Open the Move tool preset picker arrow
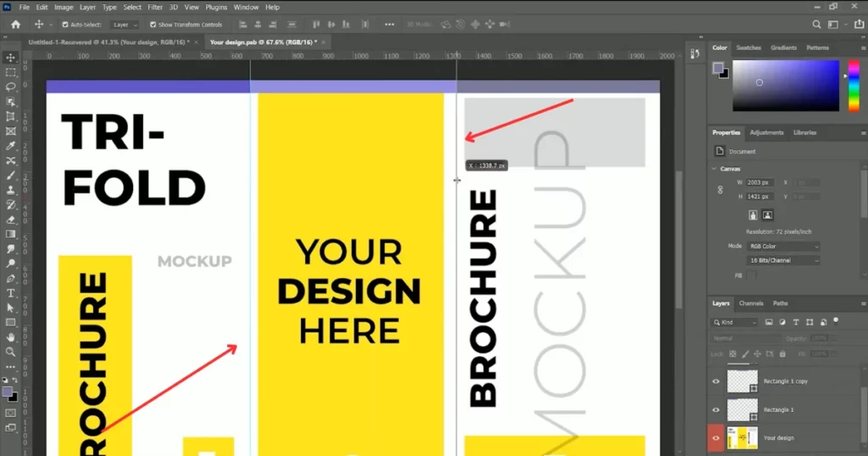 coord(51,25)
